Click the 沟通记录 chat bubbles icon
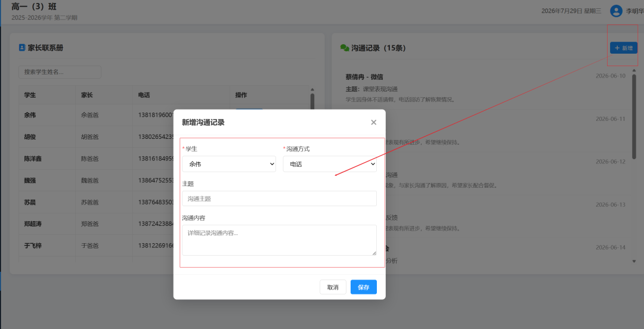Viewport: 644px width, 329px height. (x=345, y=48)
